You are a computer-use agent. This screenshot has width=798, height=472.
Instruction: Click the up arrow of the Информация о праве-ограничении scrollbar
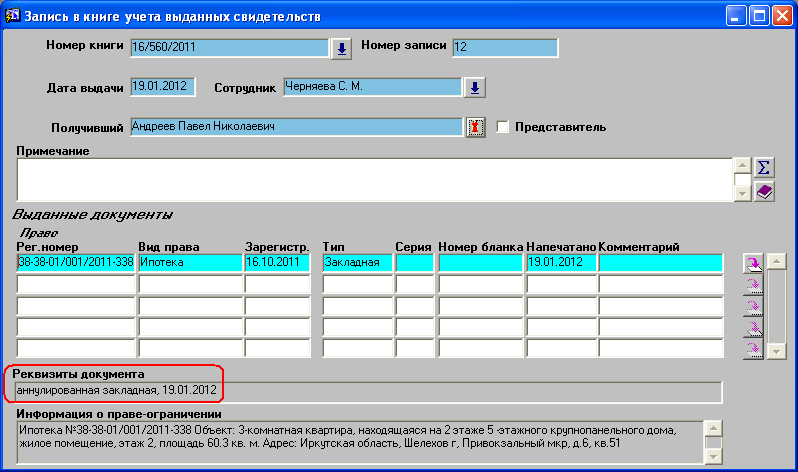point(714,428)
